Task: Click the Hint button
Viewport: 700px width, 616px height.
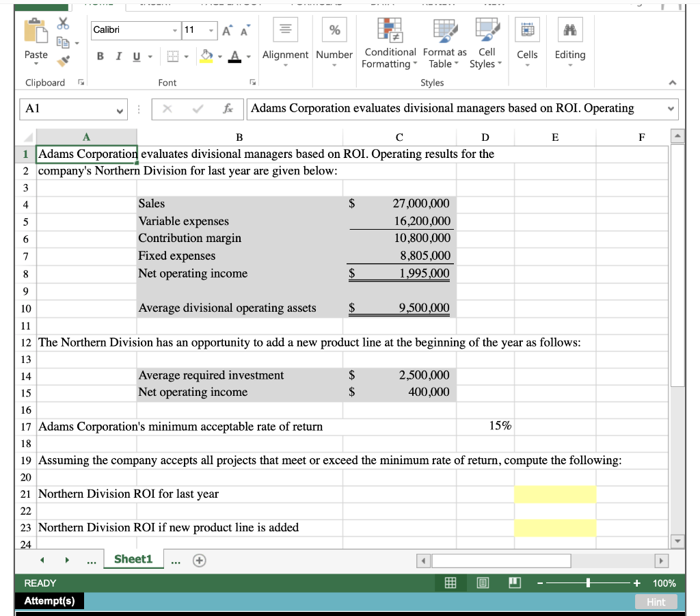Action: click(656, 602)
